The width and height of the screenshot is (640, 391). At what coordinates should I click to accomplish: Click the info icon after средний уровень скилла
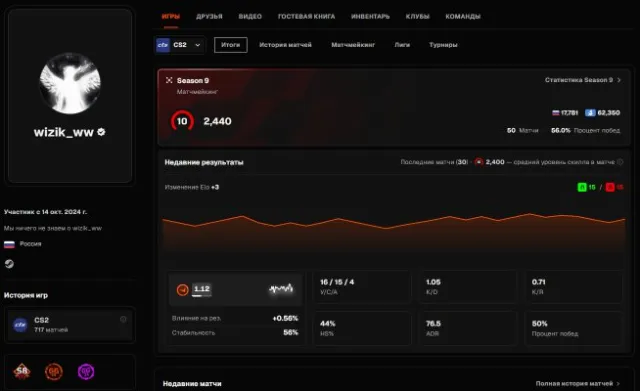pos(620,162)
